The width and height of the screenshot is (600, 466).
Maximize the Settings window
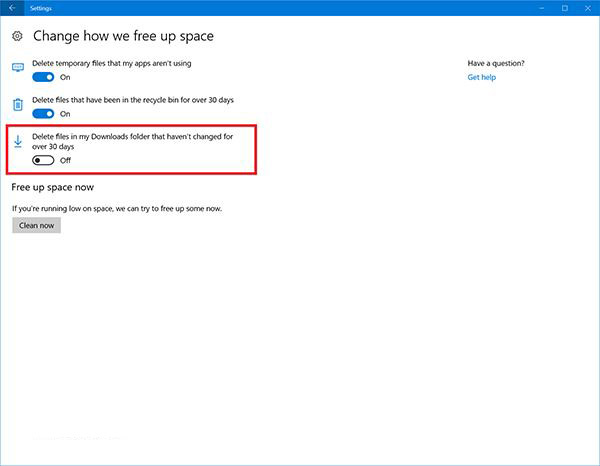[x=563, y=8]
